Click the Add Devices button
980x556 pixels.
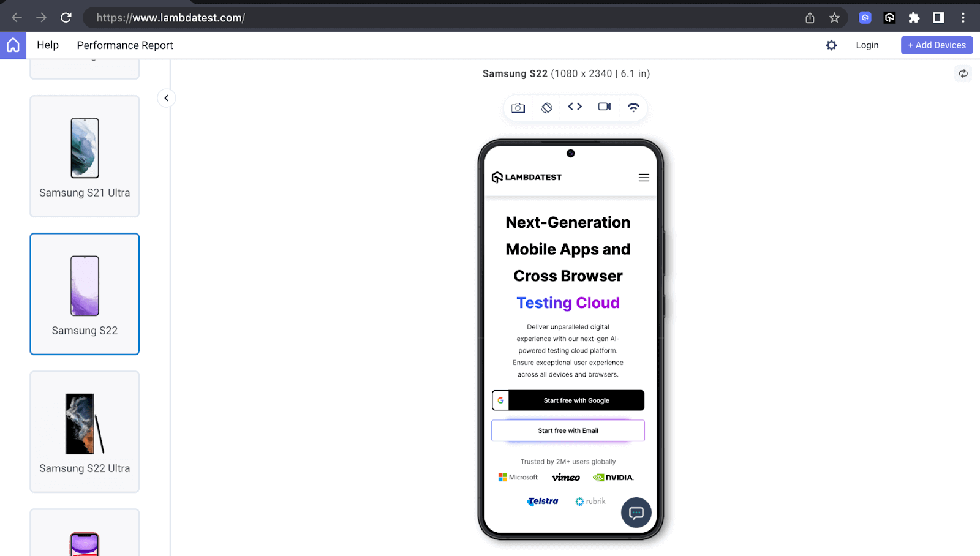click(x=937, y=45)
